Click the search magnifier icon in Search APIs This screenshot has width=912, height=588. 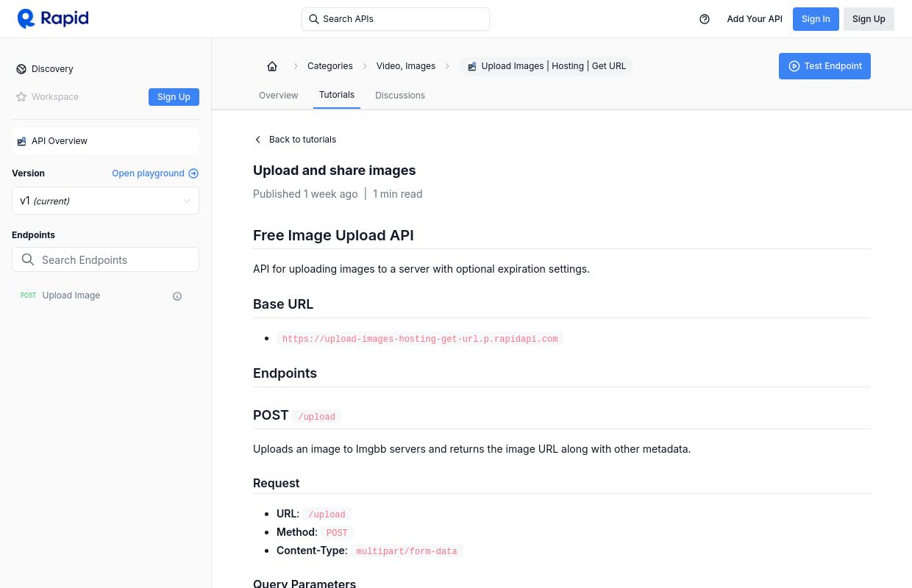[314, 19]
